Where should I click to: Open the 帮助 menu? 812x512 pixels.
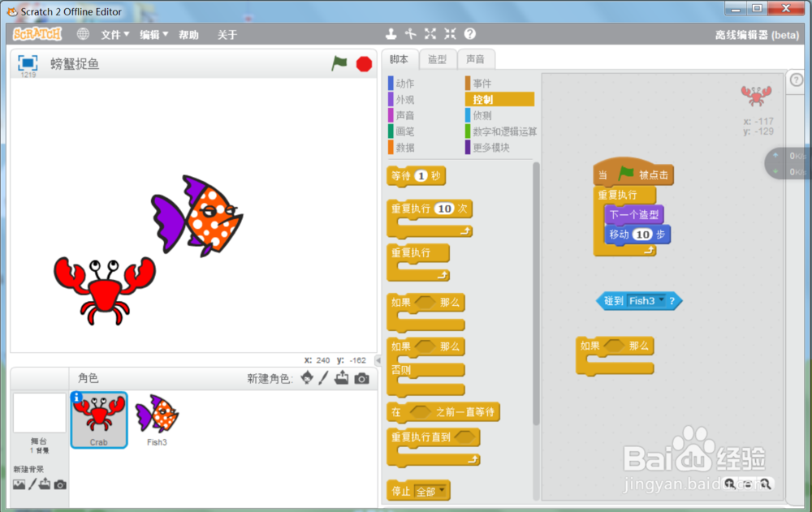[188, 35]
